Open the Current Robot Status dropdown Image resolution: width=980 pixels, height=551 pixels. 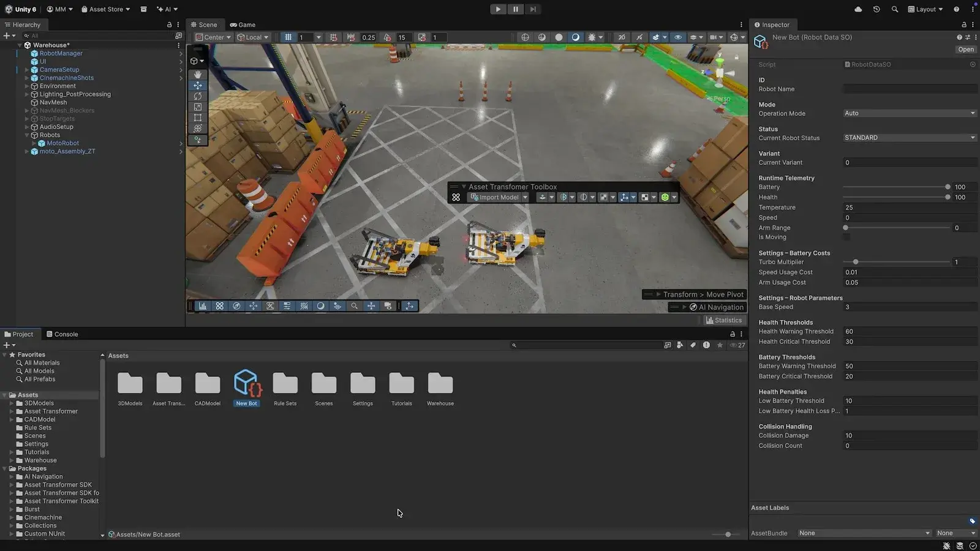[x=910, y=138]
